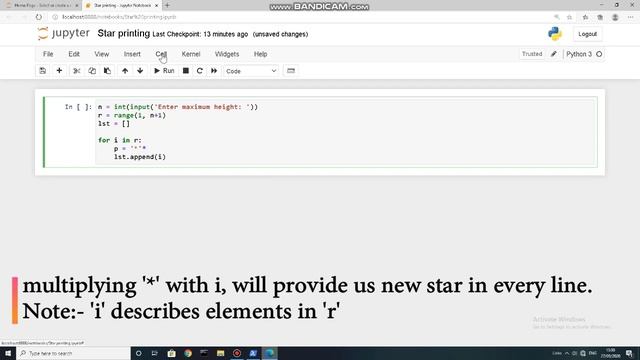The width and height of the screenshot is (640, 360).
Task: Click the In [ ] cell prompt
Action: (x=78, y=107)
